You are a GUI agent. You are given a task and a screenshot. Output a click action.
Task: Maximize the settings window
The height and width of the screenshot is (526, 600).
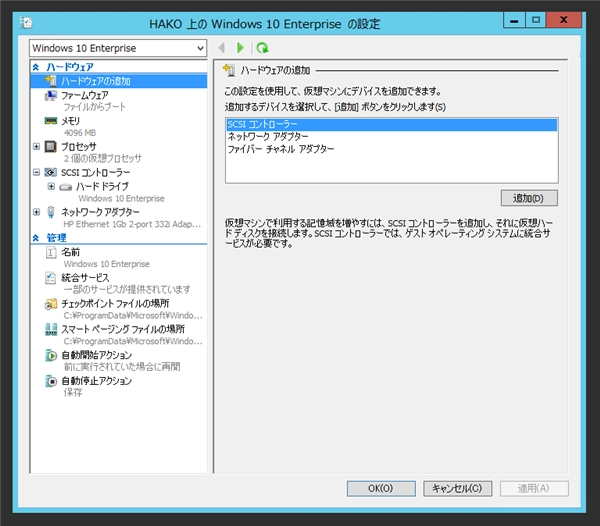coord(536,20)
